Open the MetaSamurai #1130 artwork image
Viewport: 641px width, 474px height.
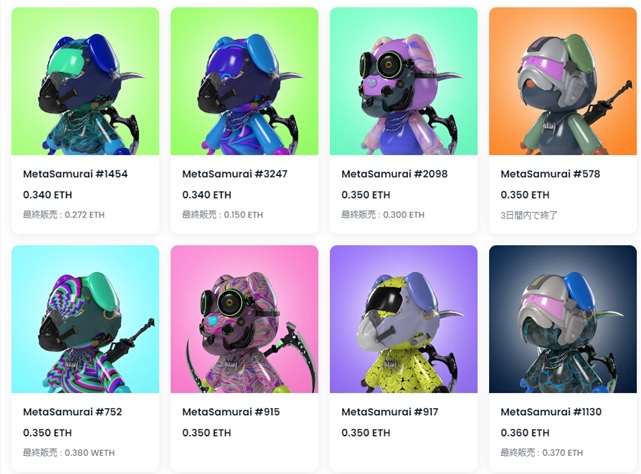[563, 319]
